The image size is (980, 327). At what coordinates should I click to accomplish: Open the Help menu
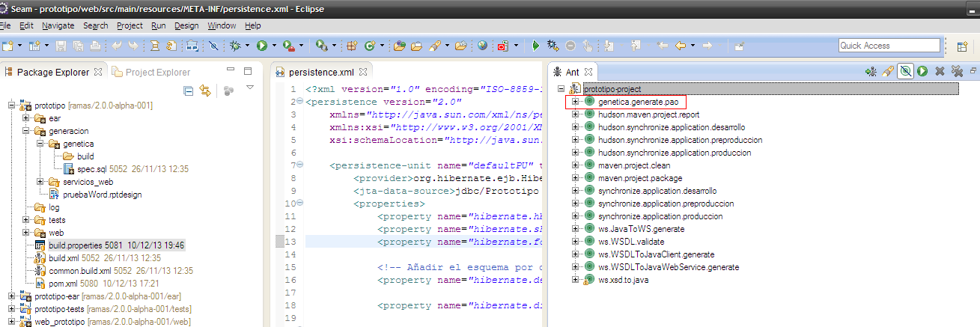(253, 25)
